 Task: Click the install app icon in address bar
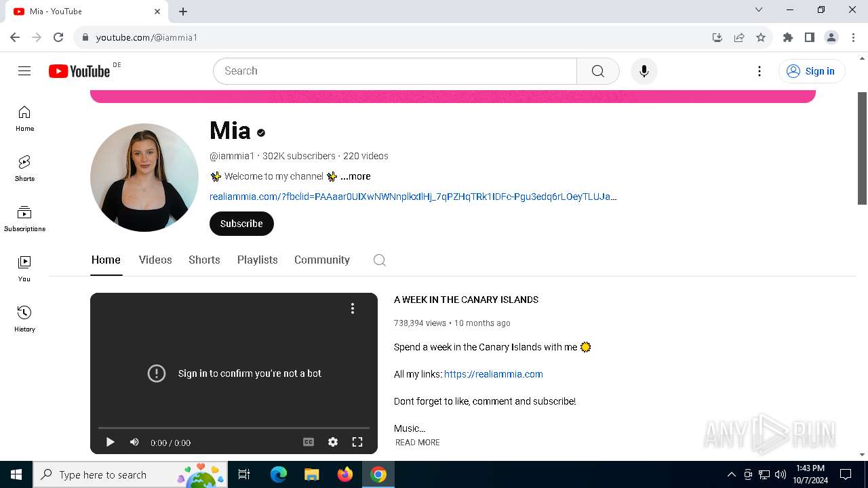point(717,37)
